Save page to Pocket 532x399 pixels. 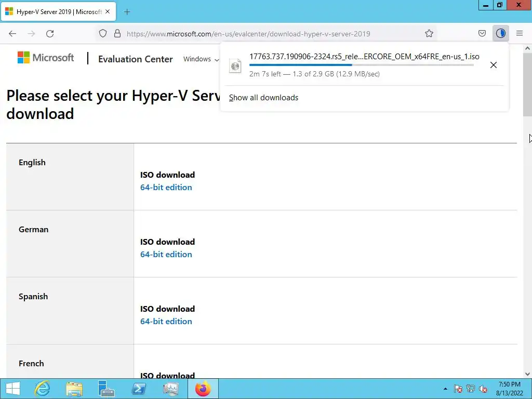point(482,33)
